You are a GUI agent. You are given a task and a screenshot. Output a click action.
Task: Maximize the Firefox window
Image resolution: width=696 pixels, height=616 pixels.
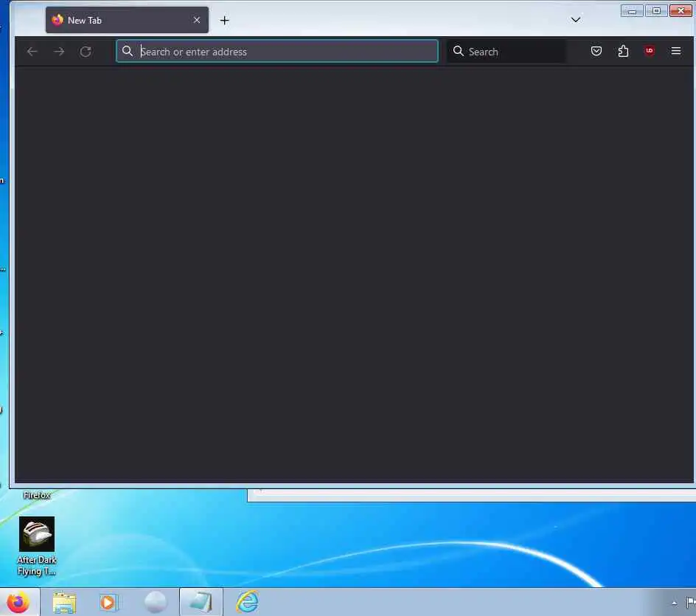tap(656, 10)
